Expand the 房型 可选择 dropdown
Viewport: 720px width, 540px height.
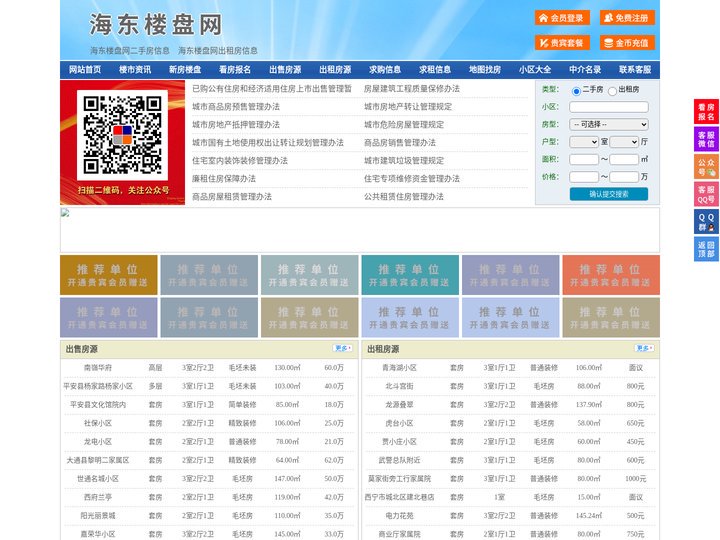[x=609, y=124]
